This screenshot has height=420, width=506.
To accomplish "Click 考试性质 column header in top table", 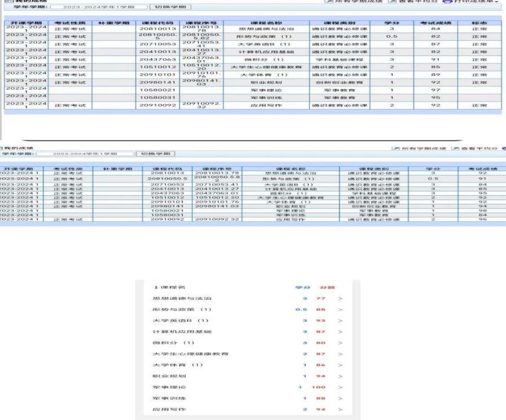I will pyautogui.click(x=70, y=23).
